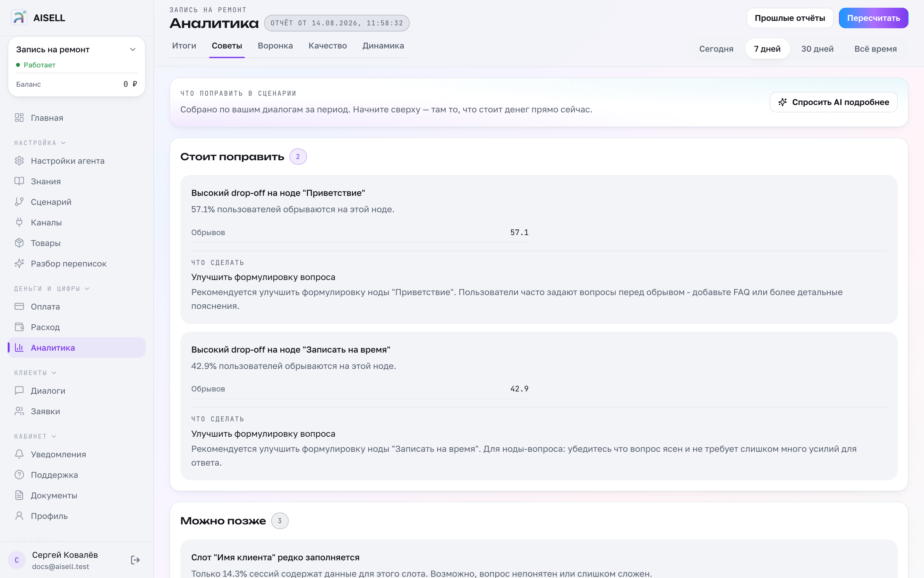This screenshot has width=924, height=578.
Task: Click the sparkle icon beside Разбор переписок
Action: 19,263
